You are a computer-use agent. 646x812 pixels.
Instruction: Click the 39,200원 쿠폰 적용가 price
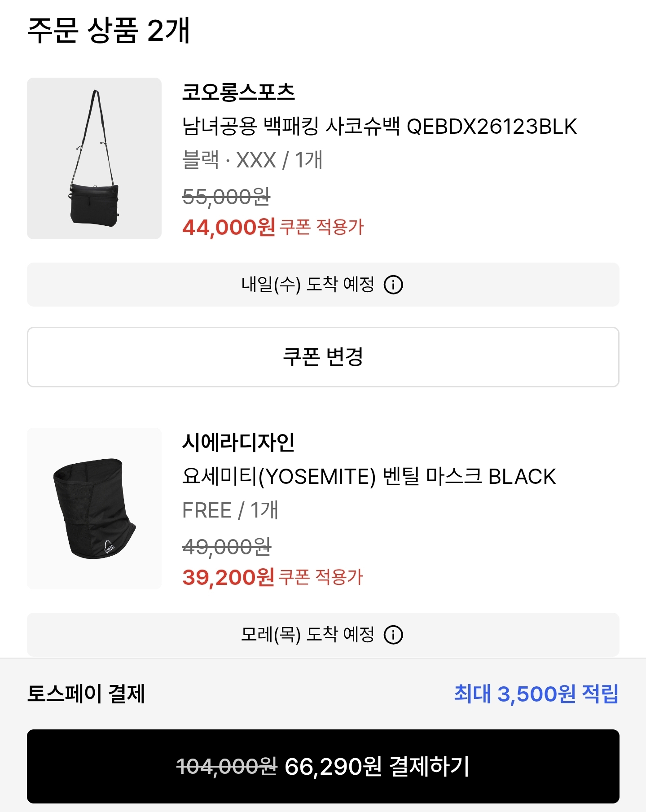coord(272,577)
